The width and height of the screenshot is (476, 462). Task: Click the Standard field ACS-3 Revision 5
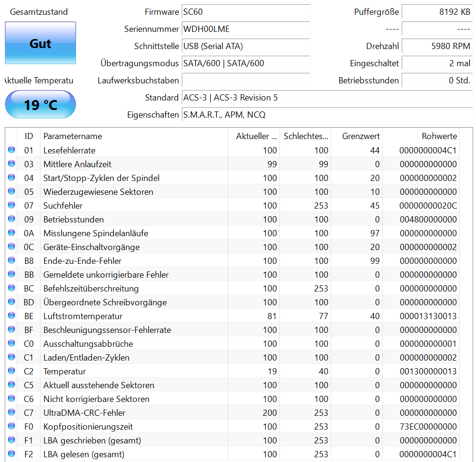click(x=327, y=98)
